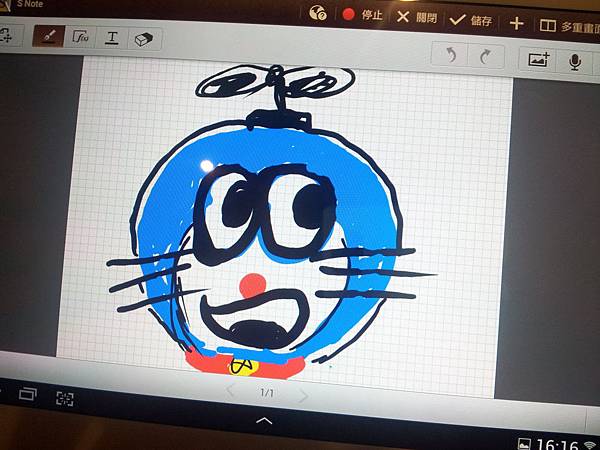Tap the Doraemon drawing on canvas
The width and height of the screenshot is (600, 450).
(x=268, y=222)
